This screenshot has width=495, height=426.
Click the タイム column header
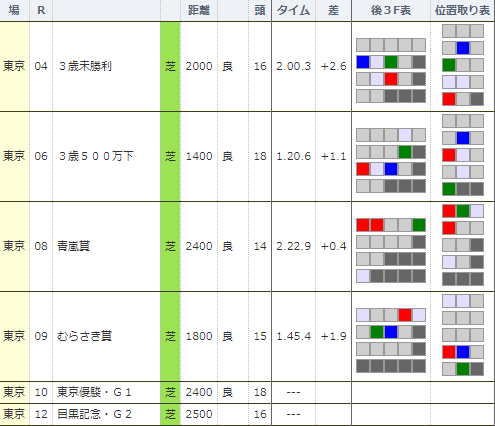[x=293, y=10]
